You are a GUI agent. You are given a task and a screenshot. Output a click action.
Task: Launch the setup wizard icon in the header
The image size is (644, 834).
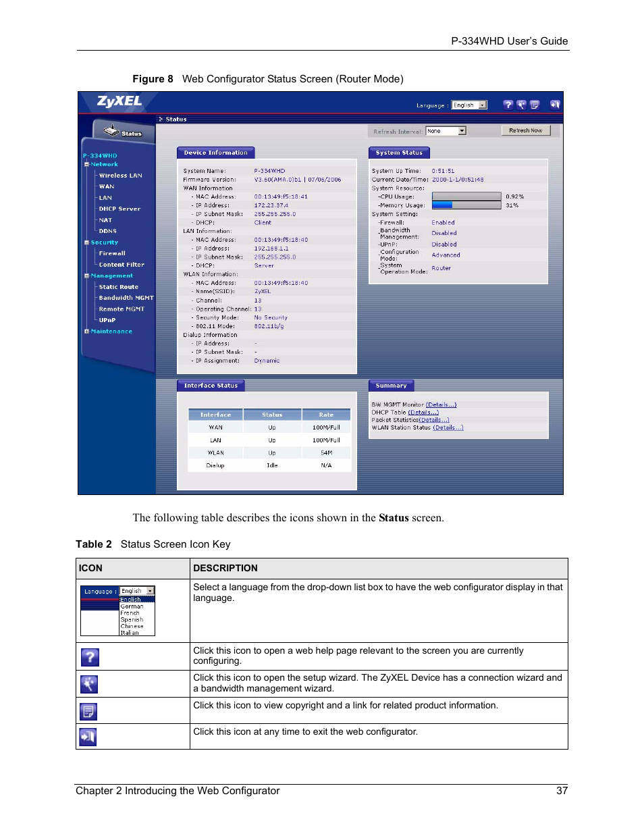[521, 105]
